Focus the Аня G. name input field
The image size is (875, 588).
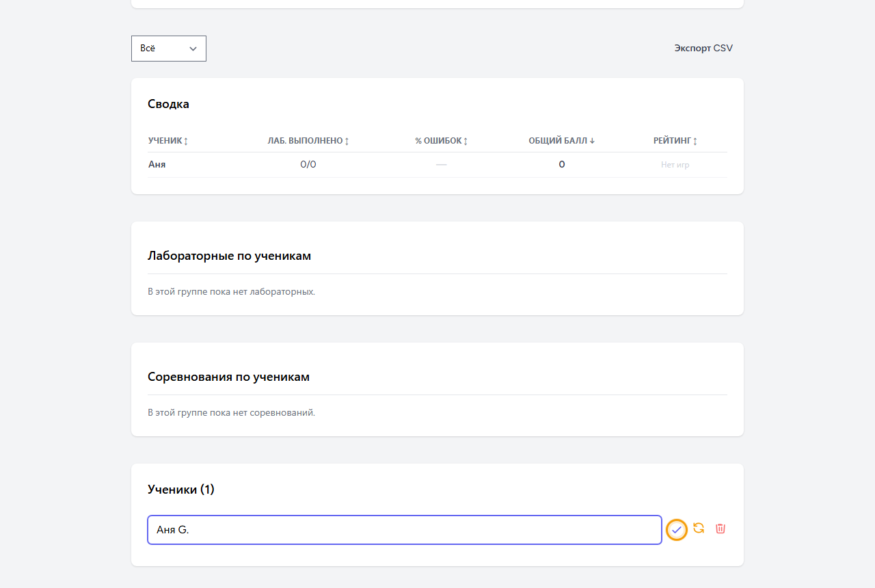click(x=405, y=530)
